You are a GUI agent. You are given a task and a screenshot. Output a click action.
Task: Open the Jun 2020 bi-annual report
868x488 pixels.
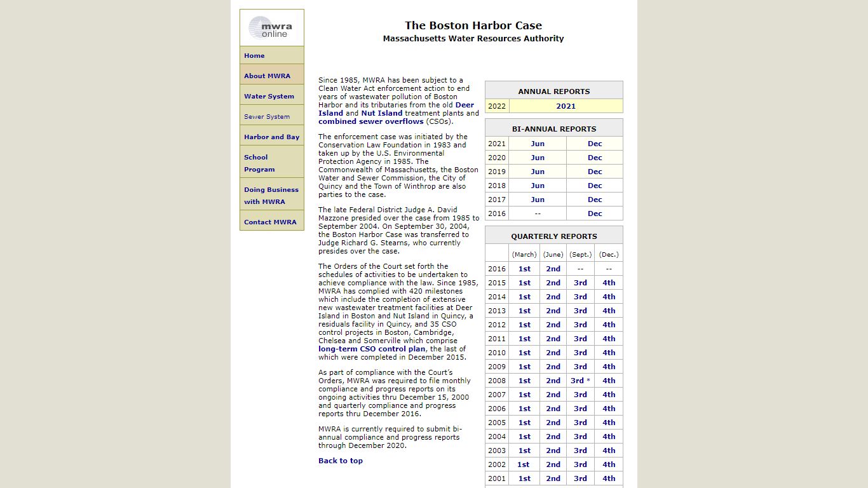point(538,158)
